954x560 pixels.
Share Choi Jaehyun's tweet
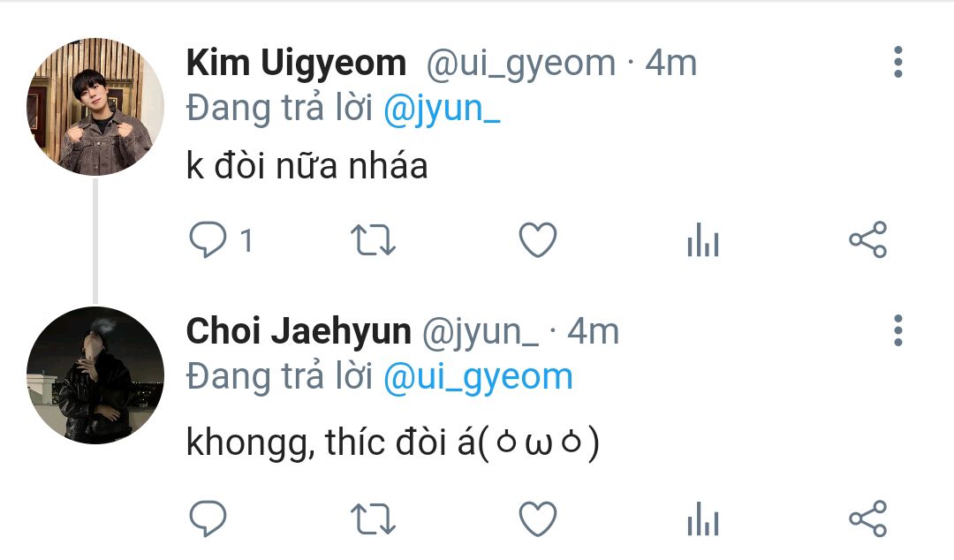[x=867, y=518]
